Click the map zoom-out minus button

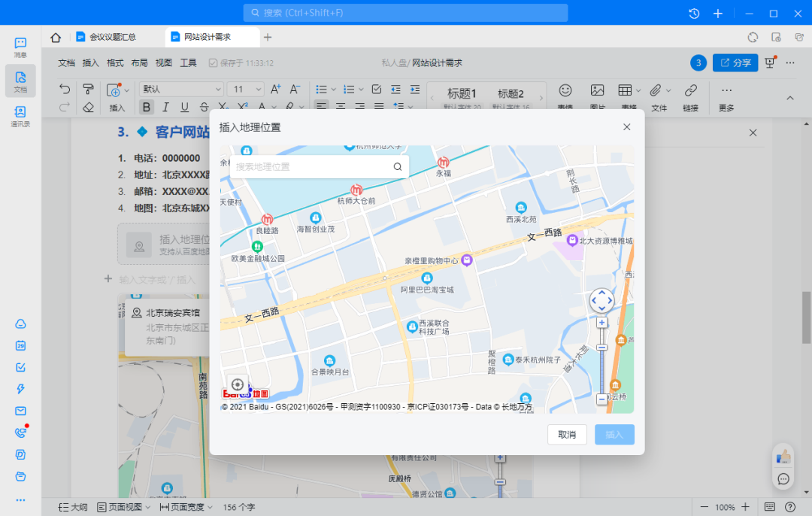pyautogui.click(x=601, y=399)
